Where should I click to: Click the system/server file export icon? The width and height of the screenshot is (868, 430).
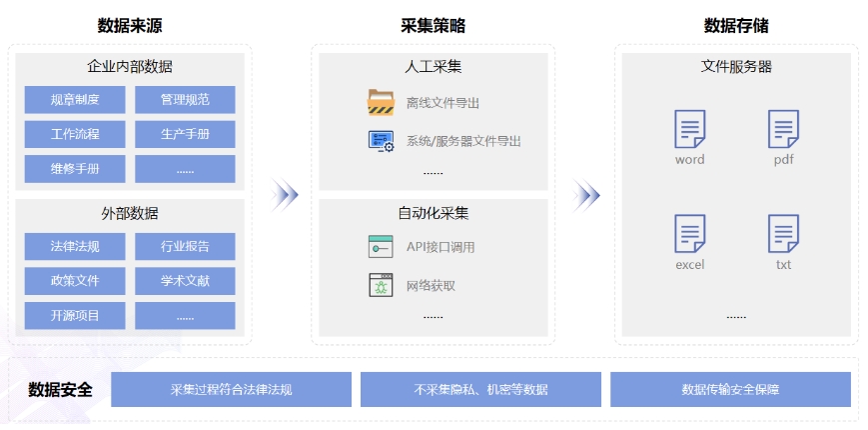point(381,140)
